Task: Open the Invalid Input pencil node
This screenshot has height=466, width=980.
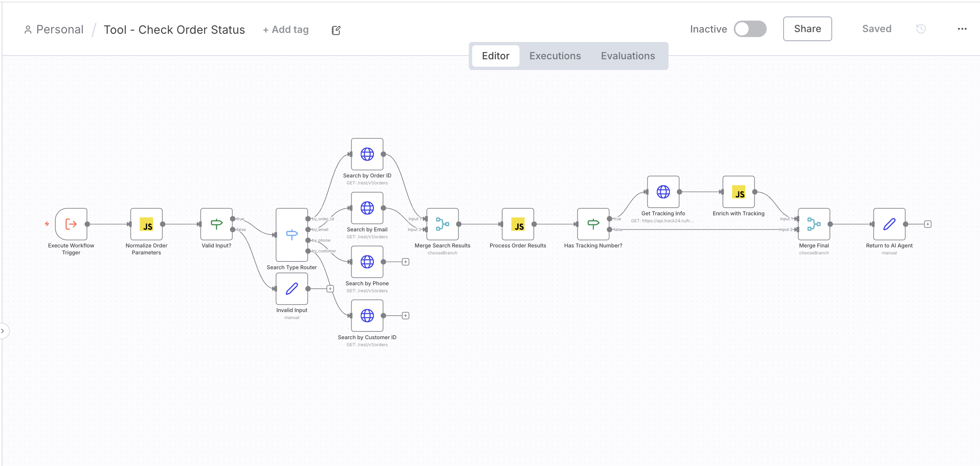Action: [x=292, y=289]
